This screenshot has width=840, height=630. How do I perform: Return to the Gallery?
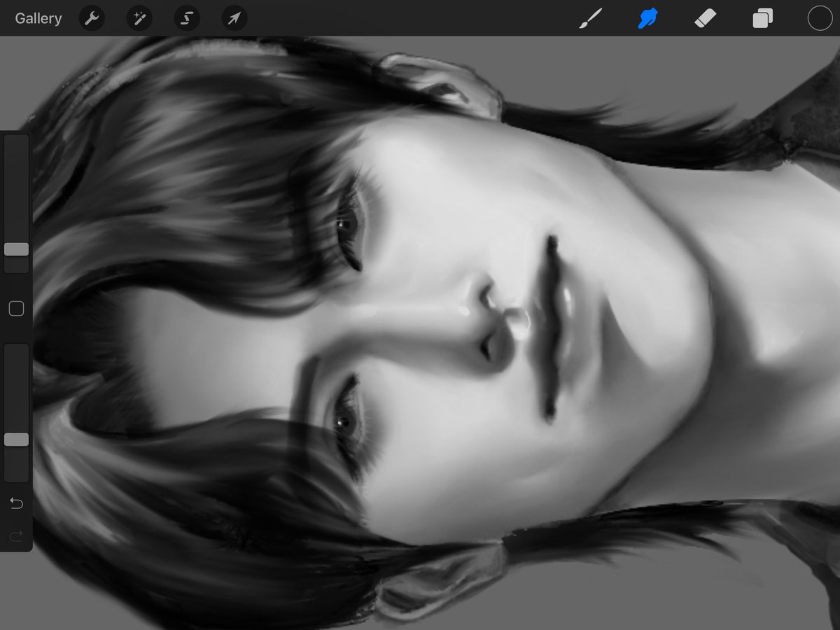[38, 18]
